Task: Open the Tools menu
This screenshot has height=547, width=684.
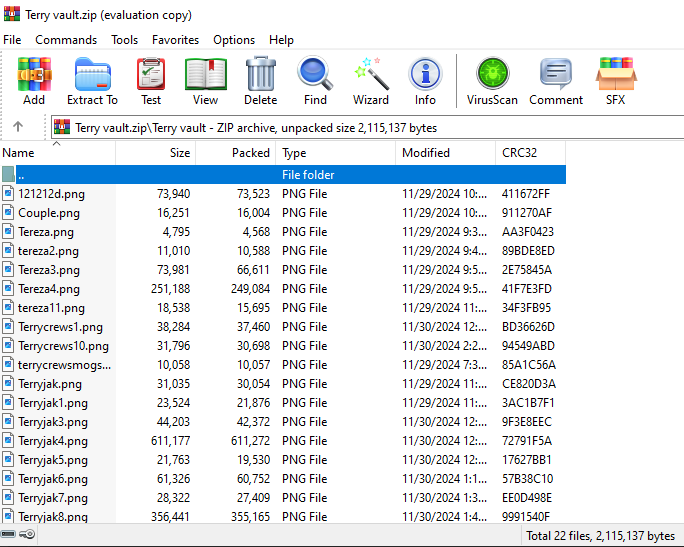Action: (x=124, y=40)
